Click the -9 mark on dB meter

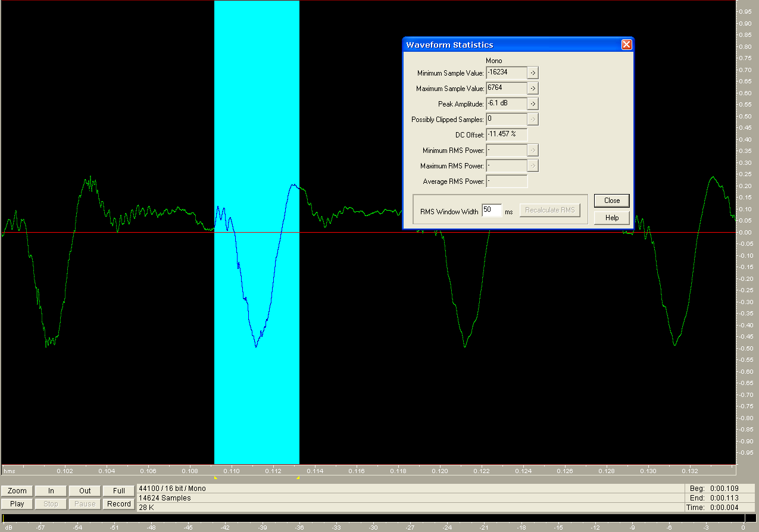tap(632, 527)
